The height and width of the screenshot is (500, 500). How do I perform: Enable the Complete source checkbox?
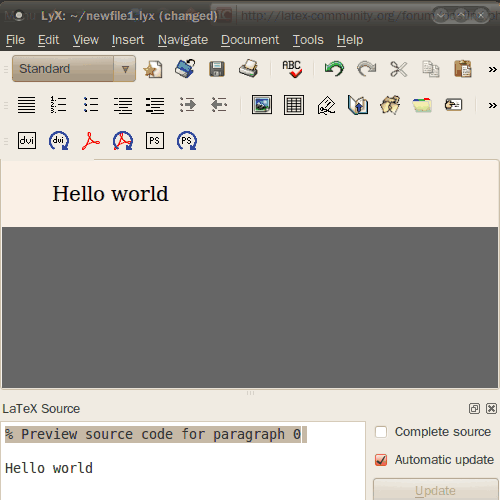click(x=381, y=432)
